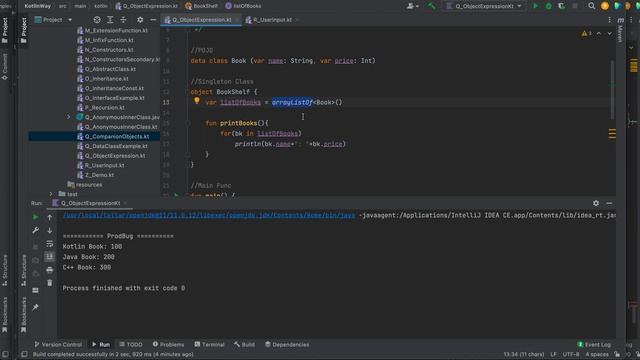Image resolution: width=640 pixels, height=360 pixels.
Task: Click the editor vertical scrollbar
Action: pyautogui.click(x=612, y=90)
